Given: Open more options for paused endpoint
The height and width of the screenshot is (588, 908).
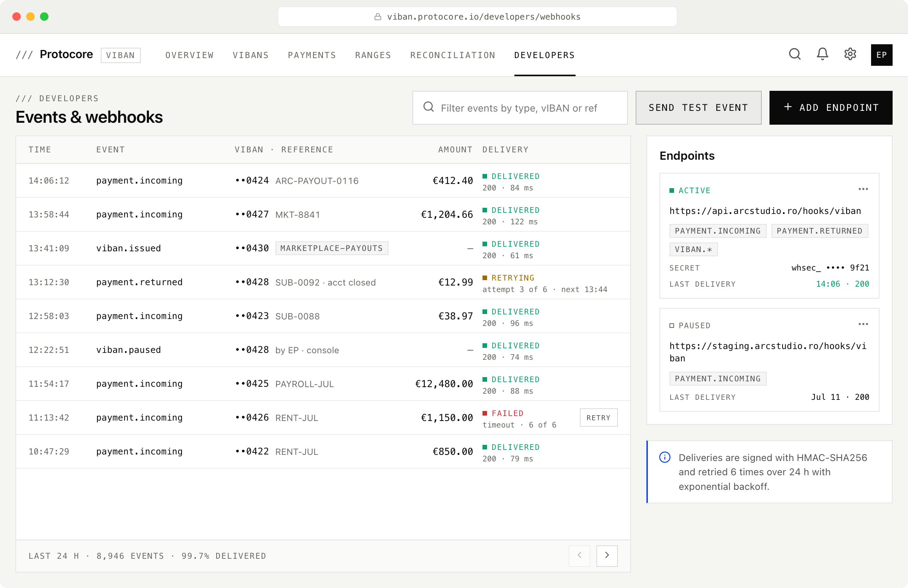Looking at the screenshot, I should point(863,324).
